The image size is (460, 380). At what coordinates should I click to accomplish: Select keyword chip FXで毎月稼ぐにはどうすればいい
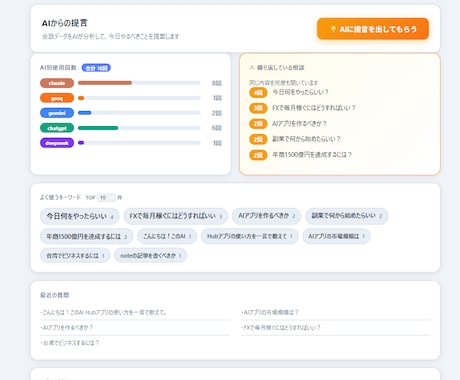click(x=175, y=216)
